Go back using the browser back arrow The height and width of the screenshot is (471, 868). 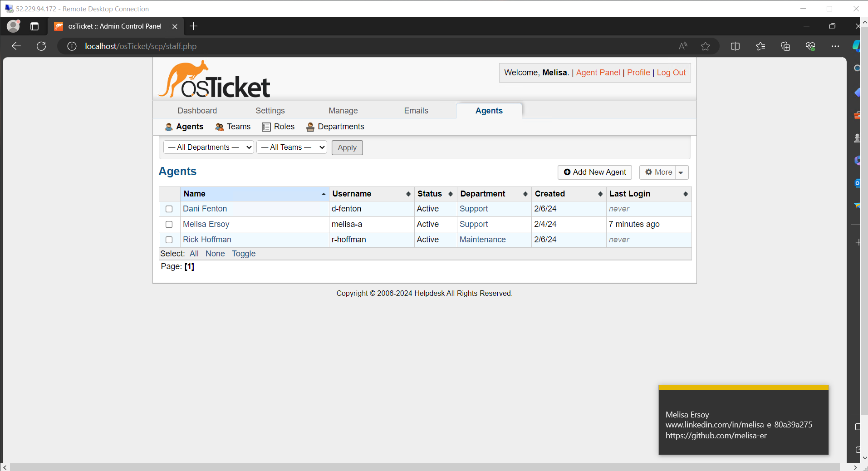pyautogui.click(x=16, y=46)
